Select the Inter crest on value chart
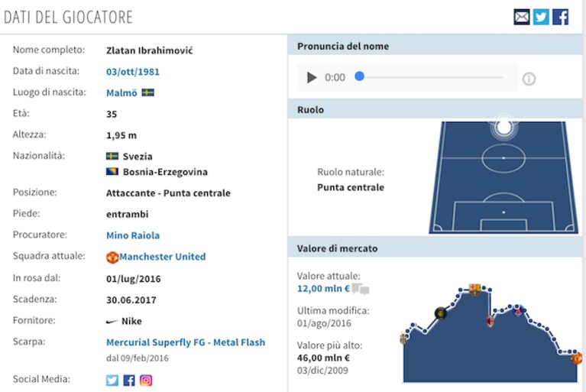586x392 pixels. pos(441,313)
